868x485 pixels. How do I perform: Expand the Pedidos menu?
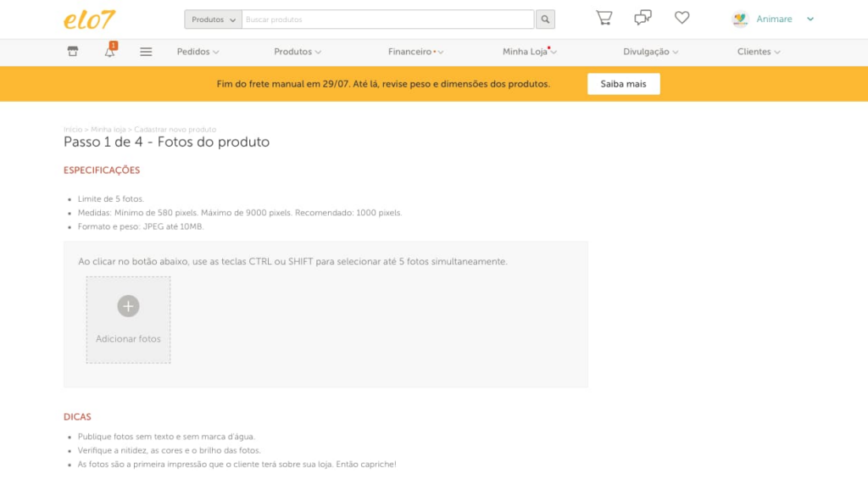198,52
